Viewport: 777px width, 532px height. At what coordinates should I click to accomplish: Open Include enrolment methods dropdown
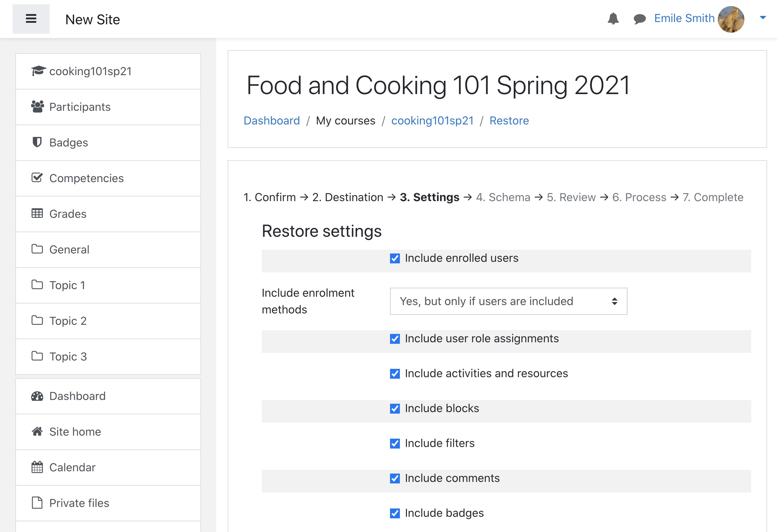click(508, 301)
